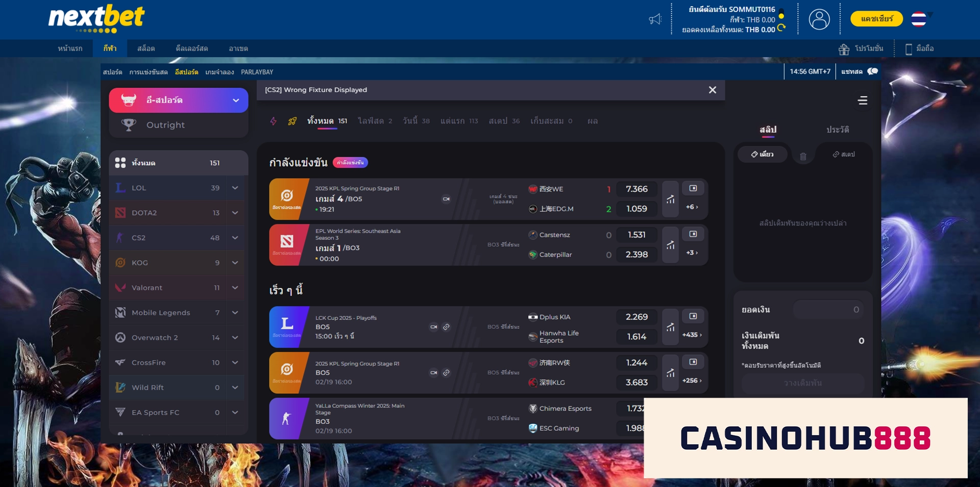Image resolution: width=980 pixels, height=487 pixels.
Task: Expand the DOTA2 category chevron
Action: (235, 213)
